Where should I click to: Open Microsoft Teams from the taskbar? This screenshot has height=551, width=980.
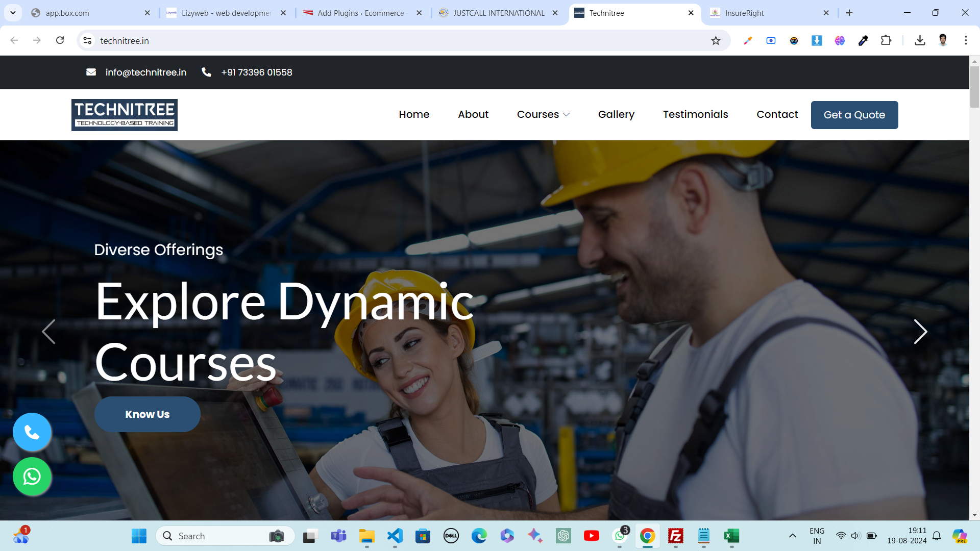pyautogui.click(x=338, y=536)
